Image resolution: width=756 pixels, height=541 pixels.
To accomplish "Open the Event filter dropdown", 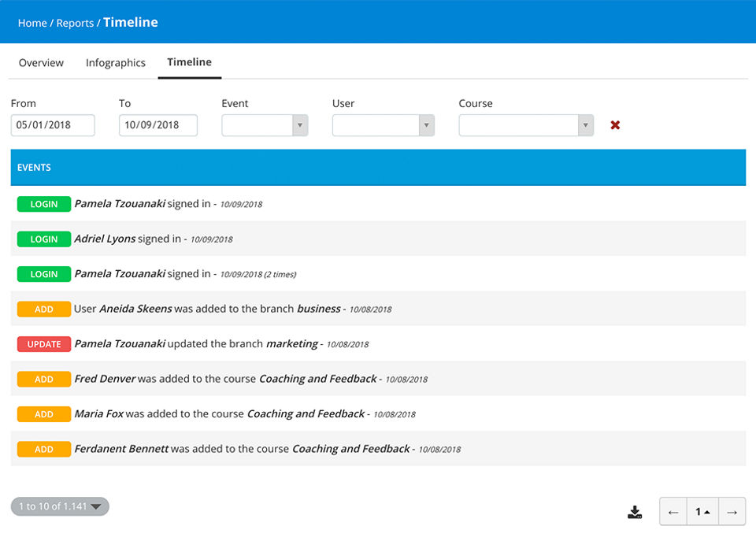I will [265, 125].
